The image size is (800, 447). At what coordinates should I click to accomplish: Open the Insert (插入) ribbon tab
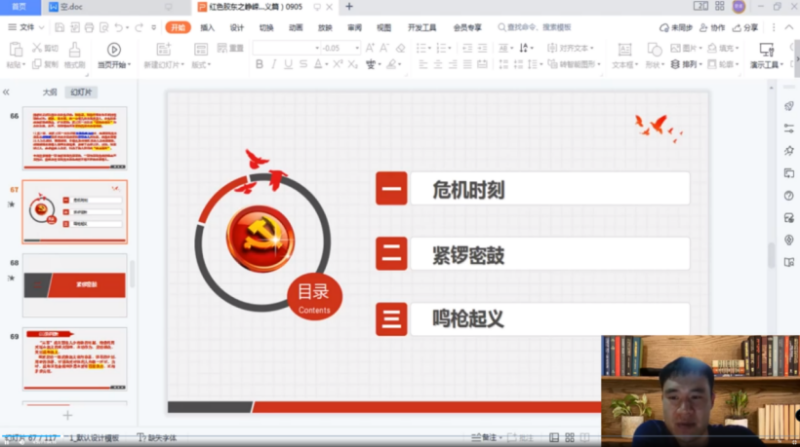pos(207,28)
